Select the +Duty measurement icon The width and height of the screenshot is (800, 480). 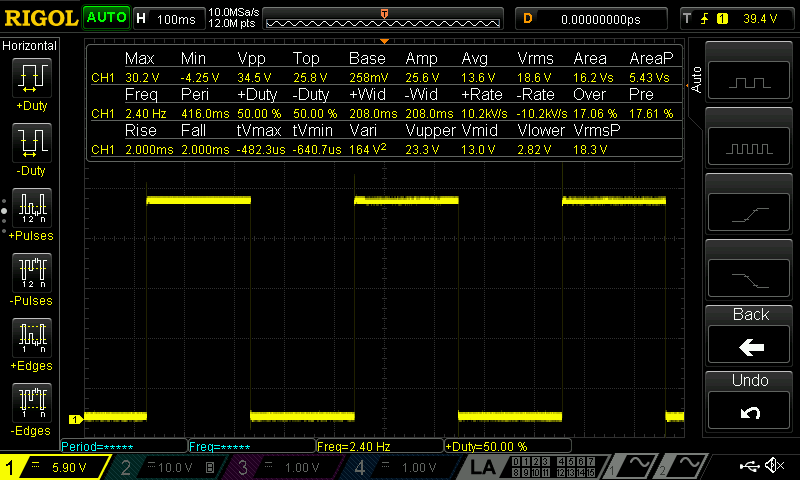pyautogui.click(x=33, y=78)
